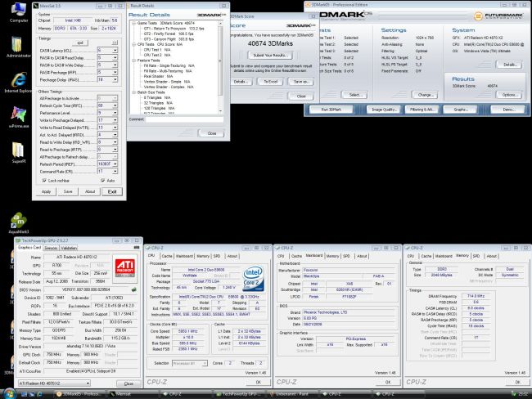Click the Intel Core 2 logo in CPU-Z
Image resolution: width=532 pixels, height=399 pixels.
(253, 279)
